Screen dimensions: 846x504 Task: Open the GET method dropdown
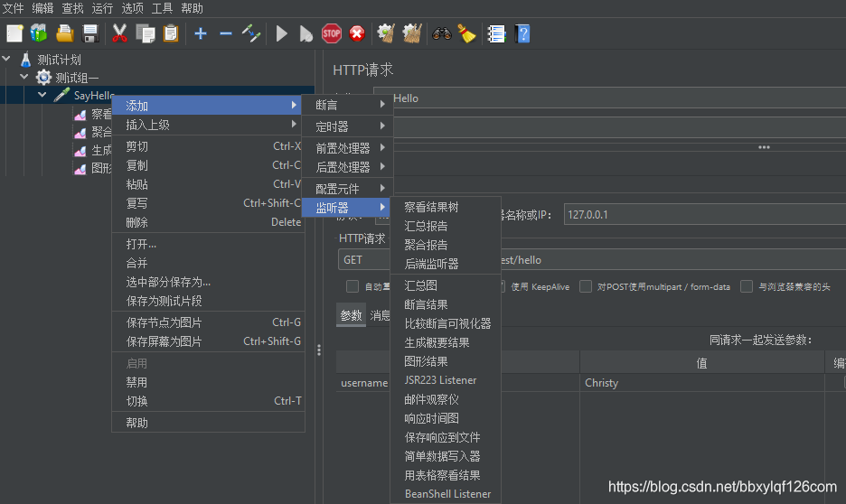(x=363, y=259)
